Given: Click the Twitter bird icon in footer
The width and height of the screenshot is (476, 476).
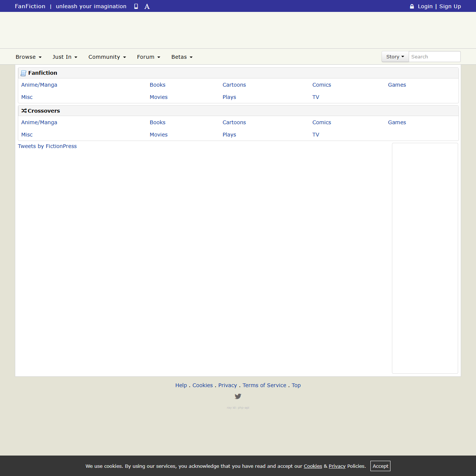Looking at the screenshot, I should 238,396.
